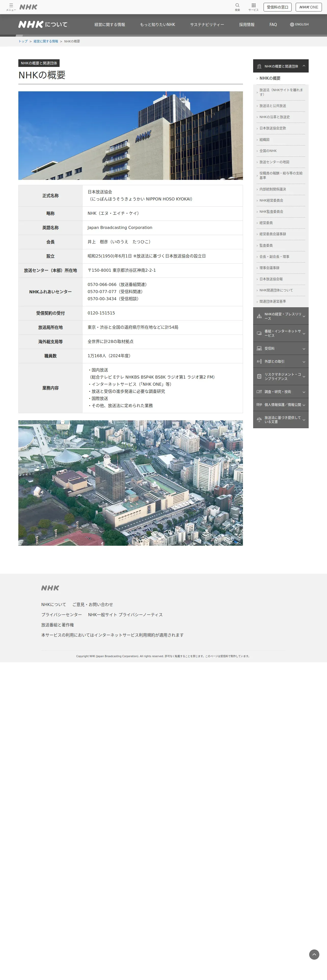Click the 〒150-8001 address cell
Viewport: 327px width, 980px height.
pyautogui.click(x=162, y=270)
